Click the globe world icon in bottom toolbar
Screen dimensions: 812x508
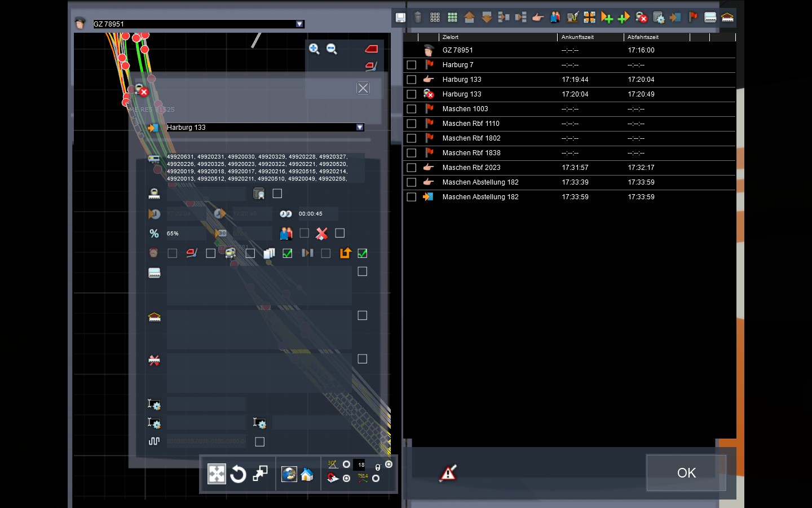coord(289,474)
